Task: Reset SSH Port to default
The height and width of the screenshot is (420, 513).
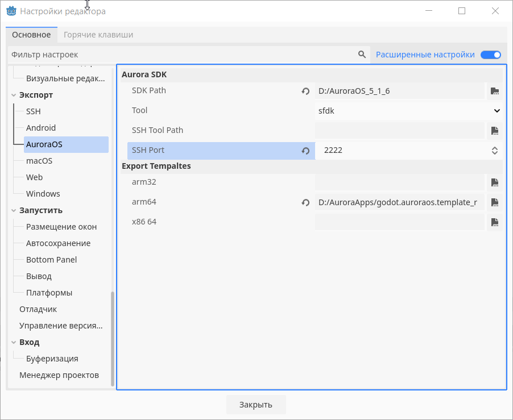Action: point(305,151)
